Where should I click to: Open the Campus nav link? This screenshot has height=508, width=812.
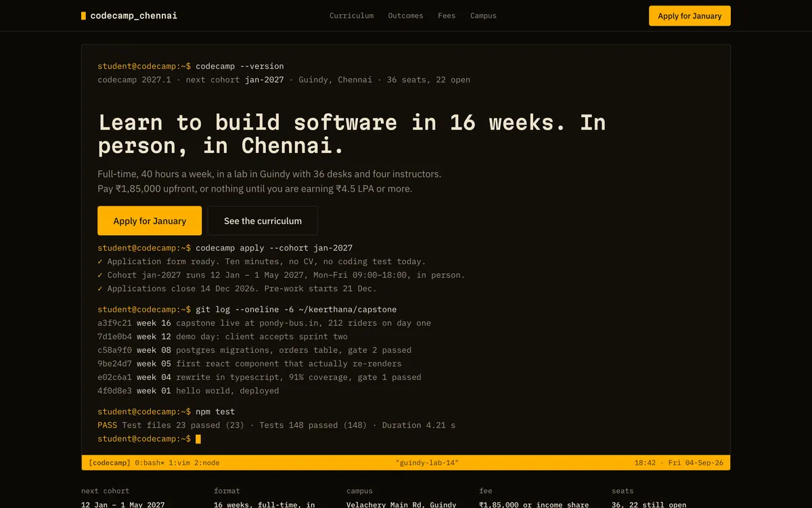click(x=483, y=16)
